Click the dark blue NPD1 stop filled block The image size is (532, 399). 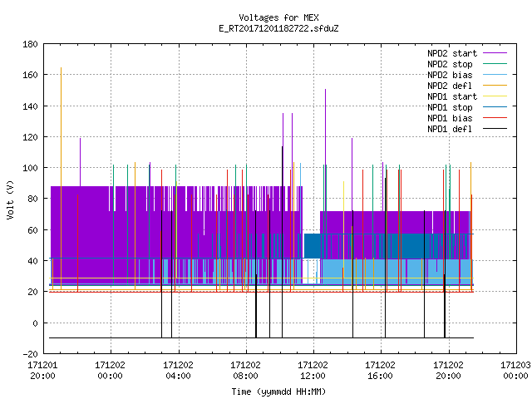click(x=313, y=246)
